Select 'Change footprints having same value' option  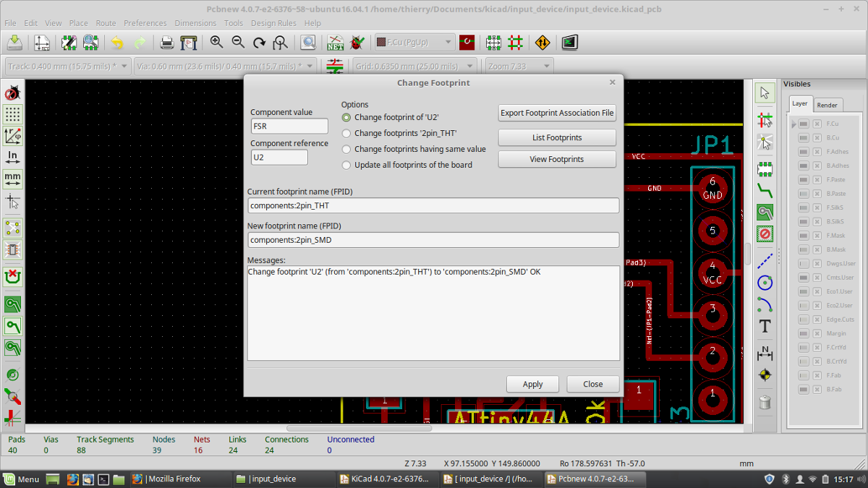[414, 149]
